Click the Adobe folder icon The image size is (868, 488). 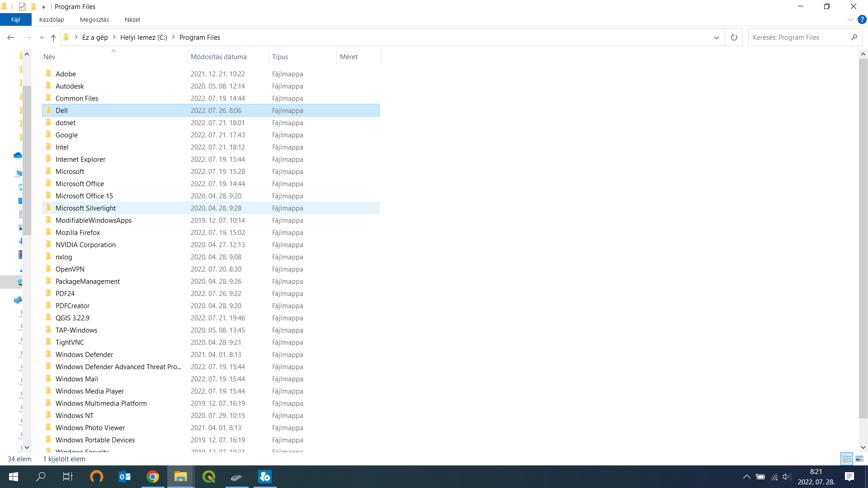[x=48, y=74]
